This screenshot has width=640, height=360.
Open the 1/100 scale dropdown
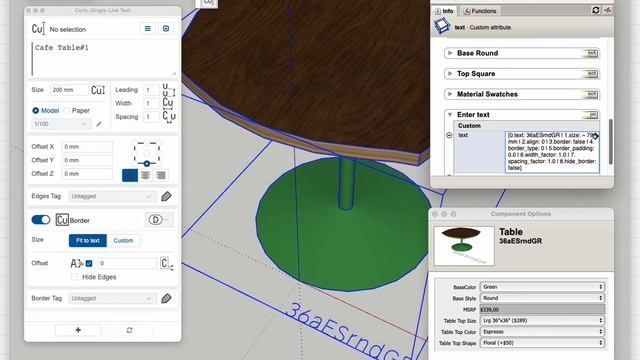pos(61,124)
